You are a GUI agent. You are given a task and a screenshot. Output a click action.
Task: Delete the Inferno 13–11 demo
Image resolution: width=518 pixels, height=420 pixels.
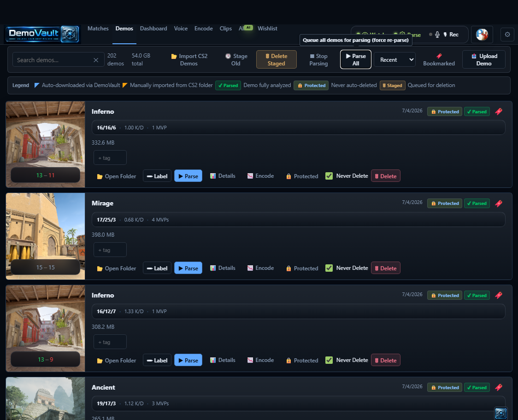386,176
